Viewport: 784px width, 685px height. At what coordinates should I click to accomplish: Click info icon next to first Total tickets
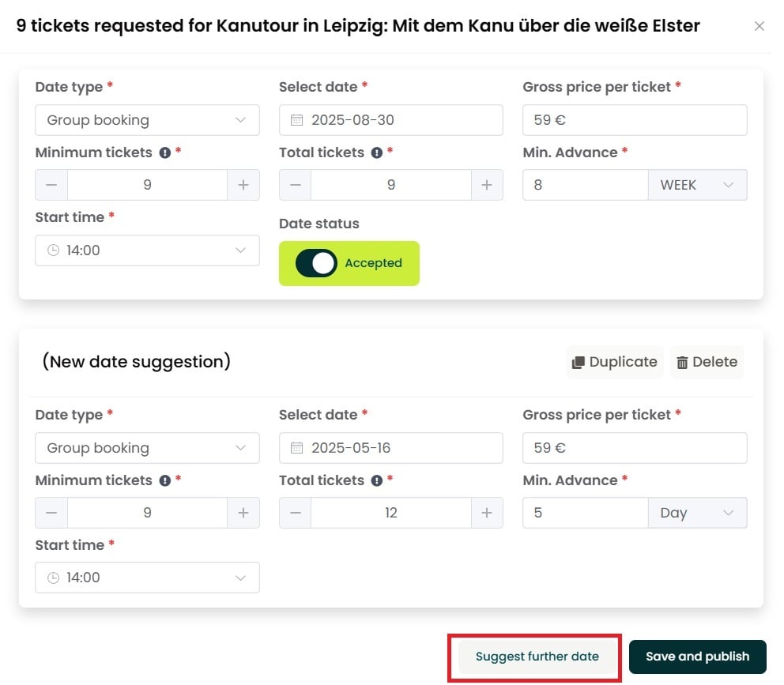coord(377,153)
